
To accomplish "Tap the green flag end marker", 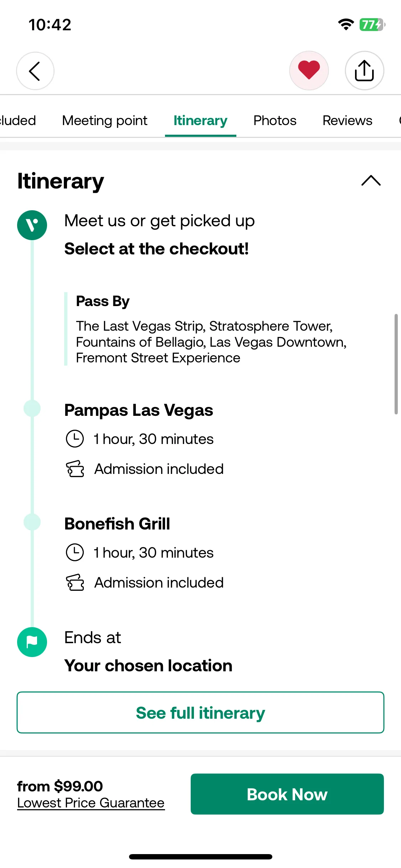I will [32, 642].
